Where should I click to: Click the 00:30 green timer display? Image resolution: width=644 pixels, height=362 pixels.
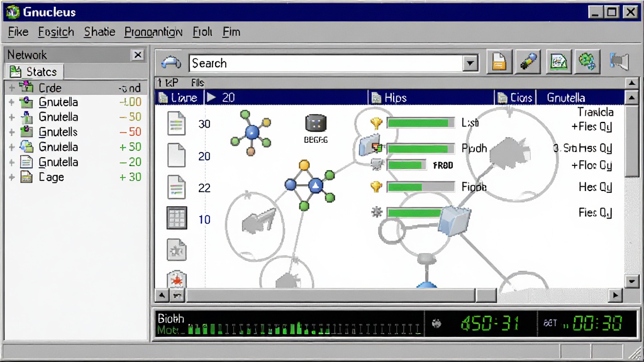[597, 324]
